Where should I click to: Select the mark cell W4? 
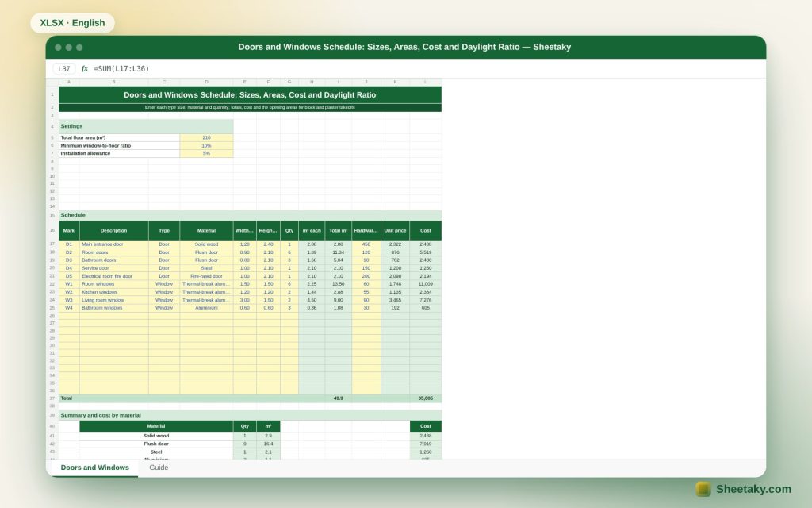pos(69,308)
